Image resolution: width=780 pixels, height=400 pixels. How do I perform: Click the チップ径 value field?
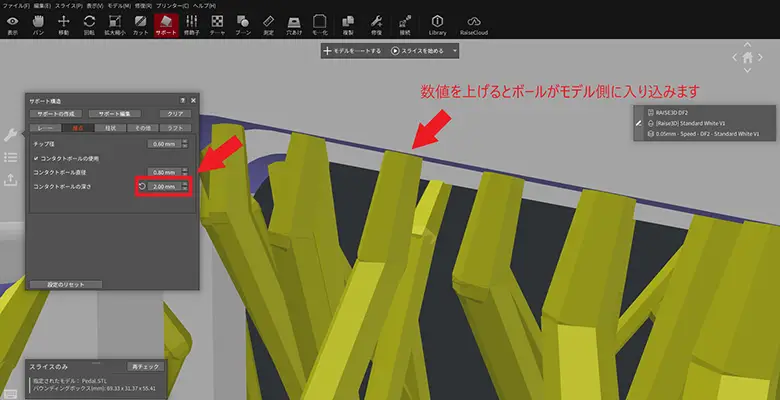click(x=163, y=145)
